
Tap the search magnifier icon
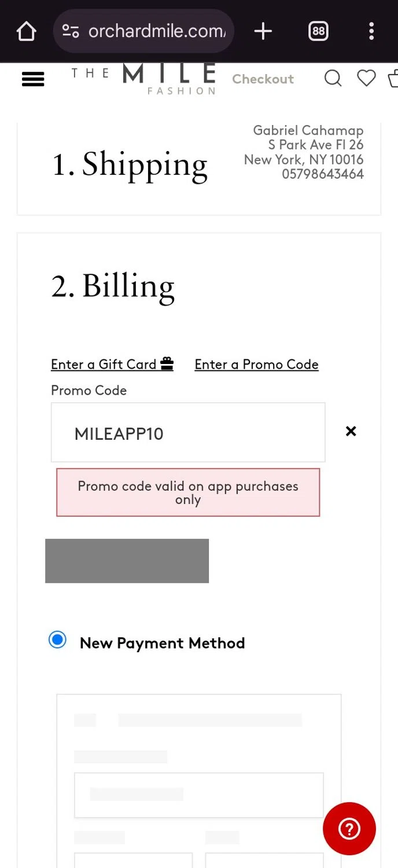[x=333, y=78]
